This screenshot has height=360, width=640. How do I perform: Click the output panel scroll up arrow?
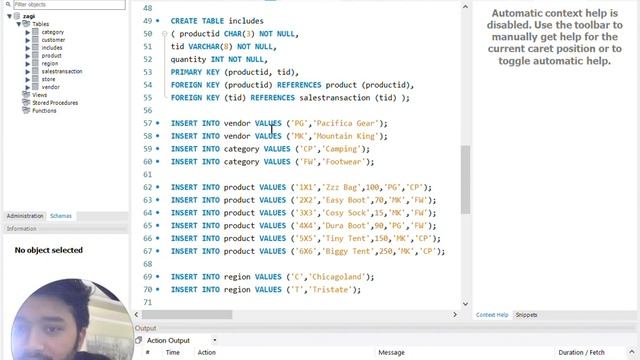(x=631, y=352)
